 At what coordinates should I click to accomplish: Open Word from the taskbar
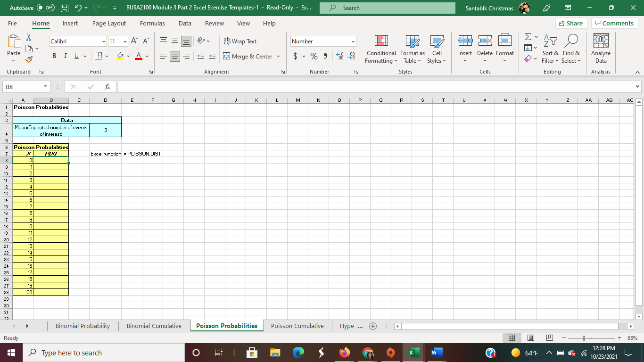coord(437,353)
